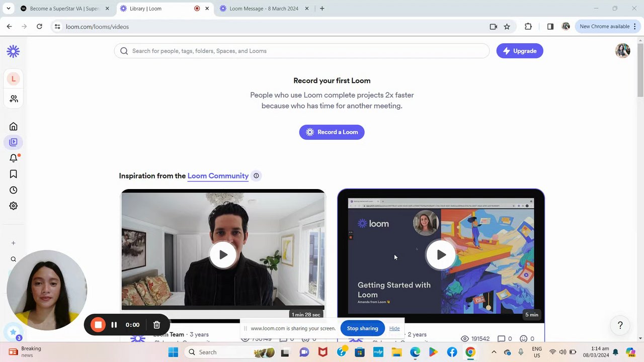This screenshot has height=362, width=644.
Task: Follow the Loom Community link
Action: coord(218,175)
